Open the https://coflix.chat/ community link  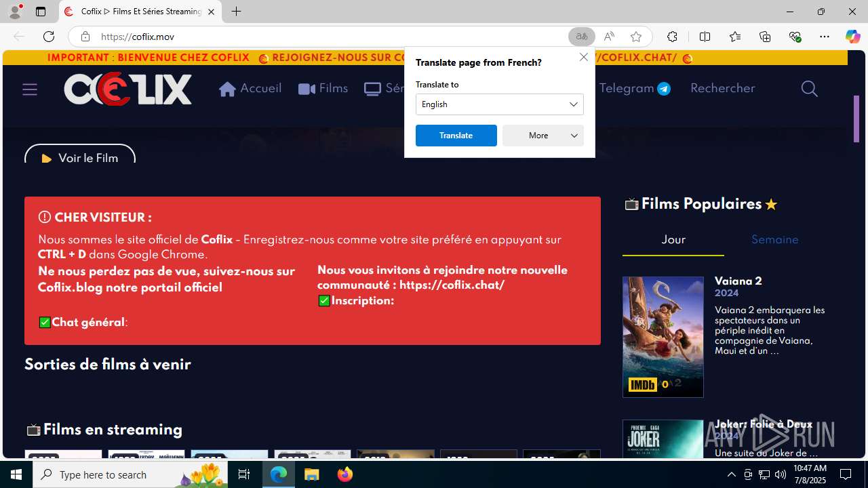coord(452,285)
